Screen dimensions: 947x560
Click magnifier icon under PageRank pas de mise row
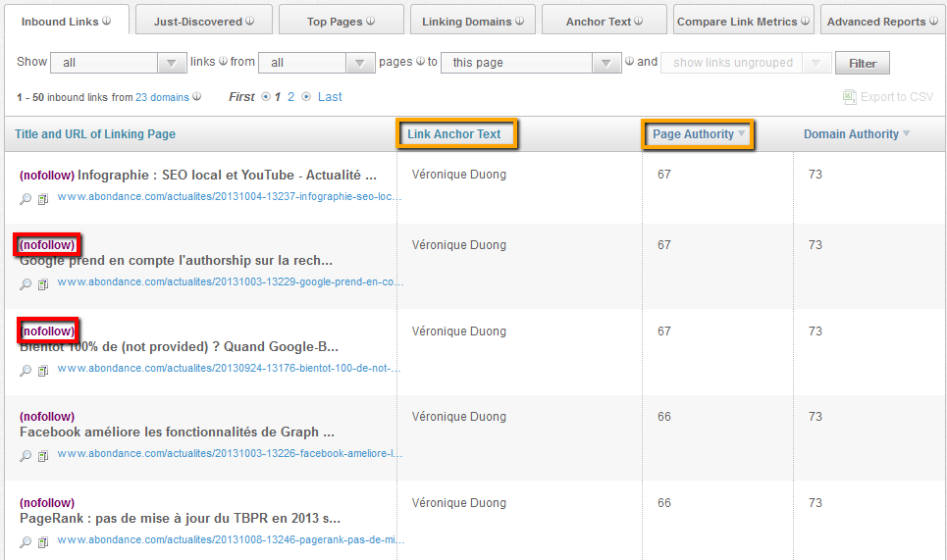26,541
